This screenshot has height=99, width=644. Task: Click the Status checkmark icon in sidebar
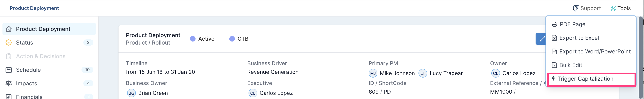(x=9, y=43)
